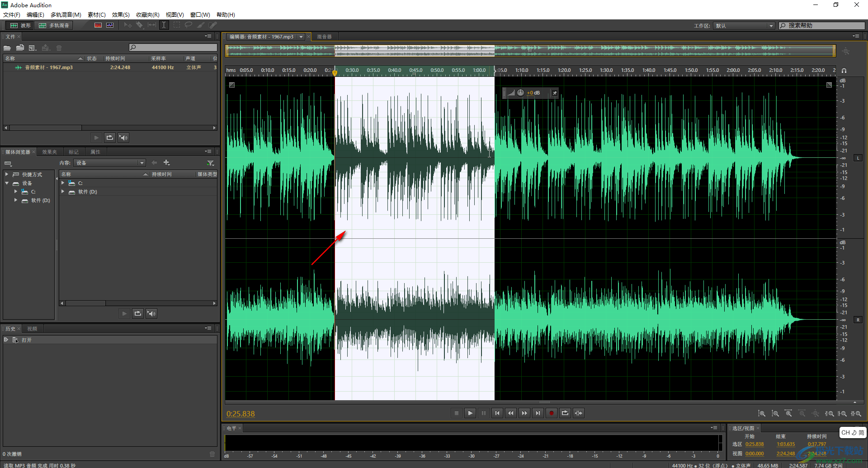Open Files panel options menu
Viewport: 868px width, 468px height.
point(208,36)
